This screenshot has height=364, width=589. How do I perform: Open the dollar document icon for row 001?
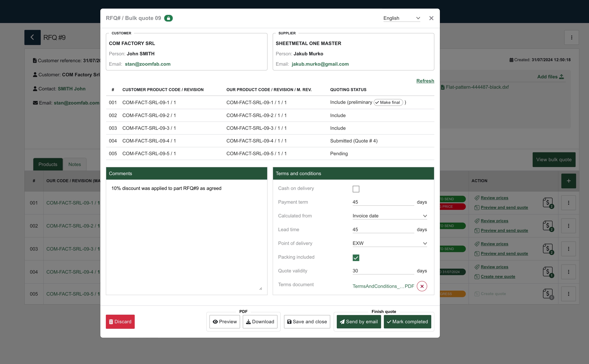pyautogui.click(x=548, y=203)
